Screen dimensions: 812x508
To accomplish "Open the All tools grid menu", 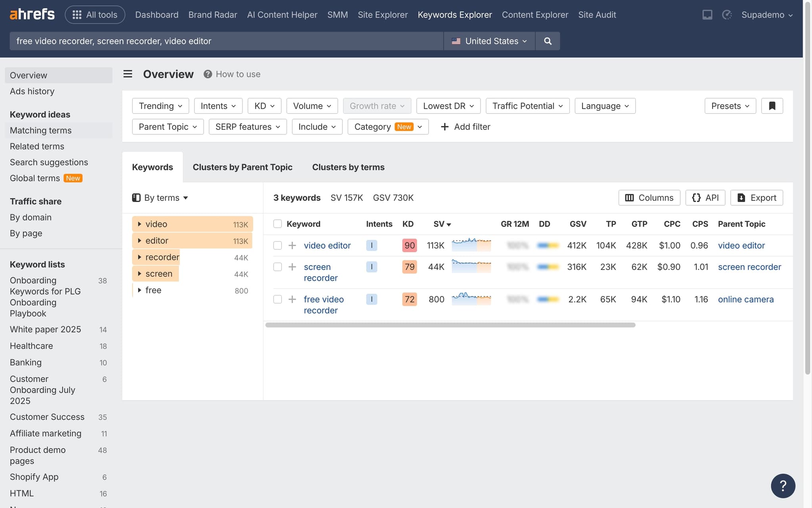I will [x=95, y=14].
